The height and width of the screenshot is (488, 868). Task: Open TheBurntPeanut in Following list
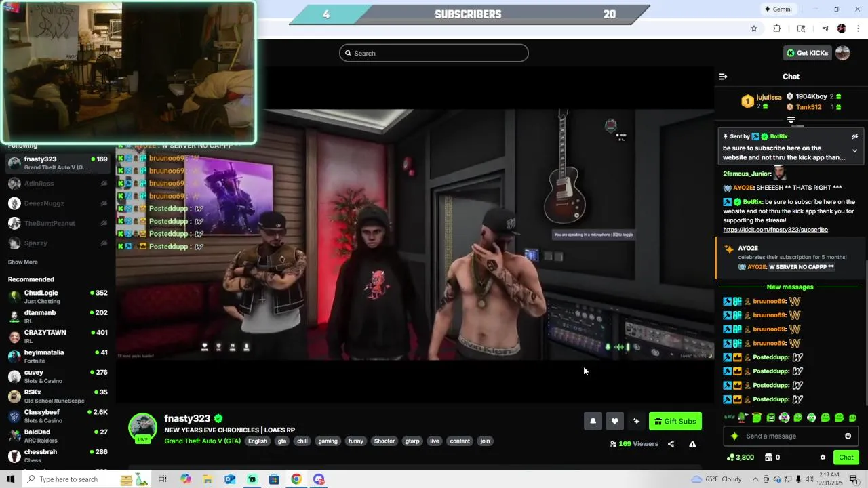click(x=58, y=223)
